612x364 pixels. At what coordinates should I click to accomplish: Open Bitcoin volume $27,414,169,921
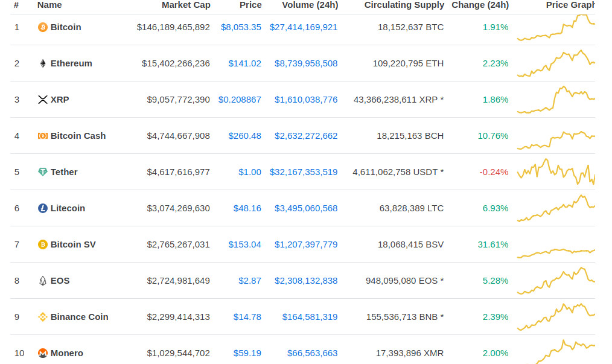(304, 27)
